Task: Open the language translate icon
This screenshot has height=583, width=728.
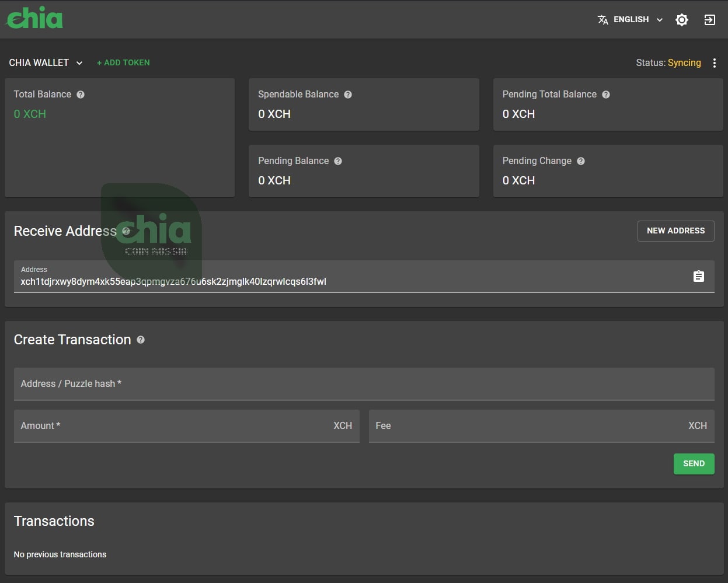Action: (x=603, y=20)
